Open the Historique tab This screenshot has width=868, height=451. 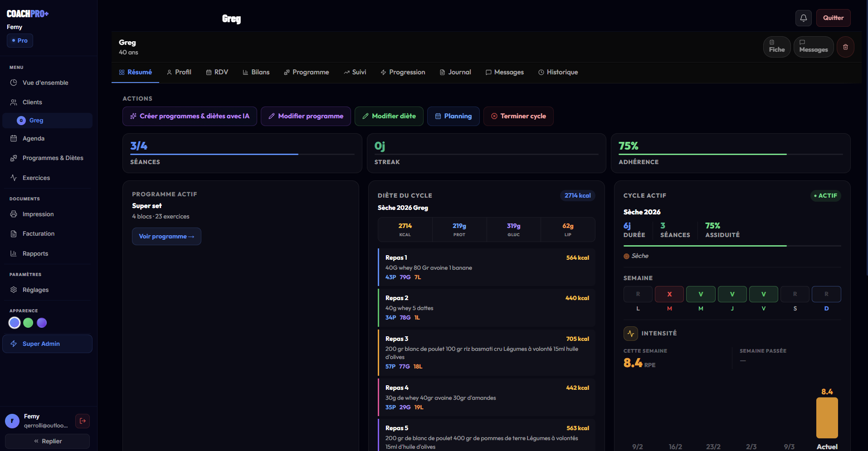pos(558,73)
